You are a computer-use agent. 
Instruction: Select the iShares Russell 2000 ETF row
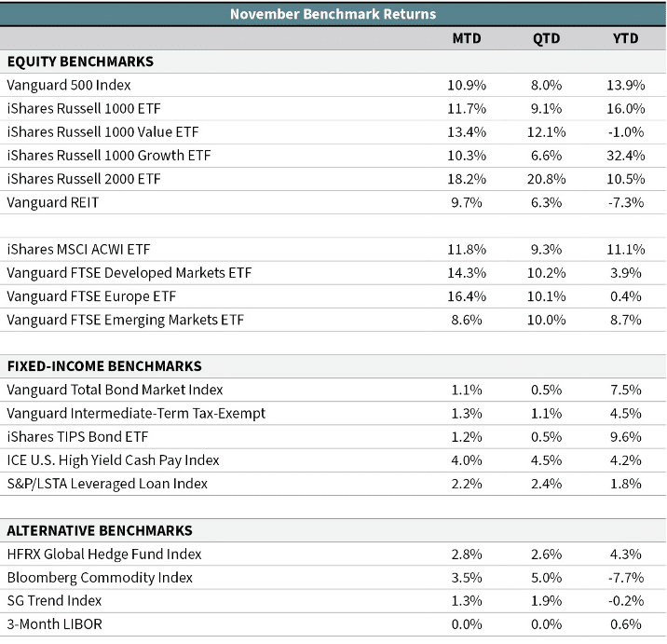[x=333, y=179]
